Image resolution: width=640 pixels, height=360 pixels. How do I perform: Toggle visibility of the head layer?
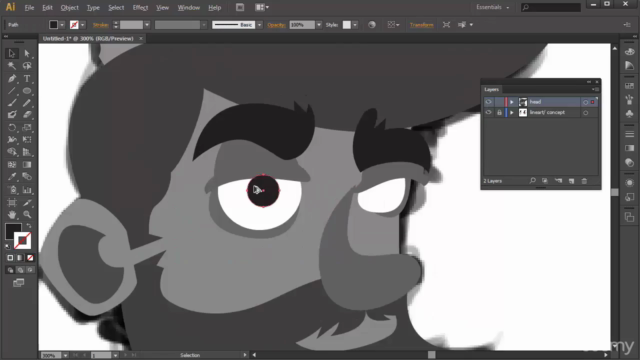tap(488, 102)
